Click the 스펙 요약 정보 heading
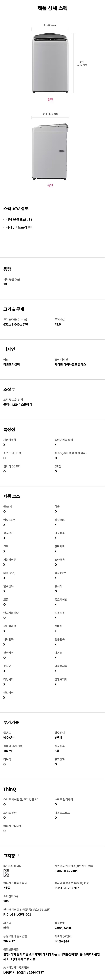This screenshot has width=105, height=980. (16, 208)
